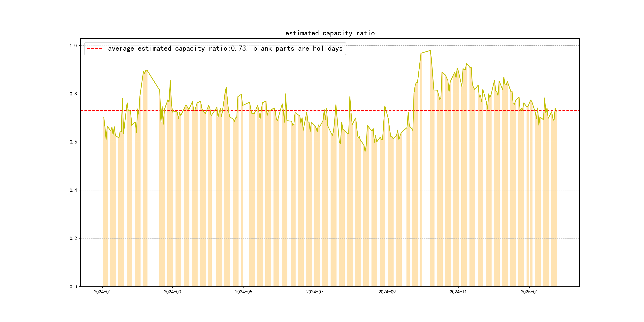The width and height of the screenshot is (644, 322).
Task: Click the 1.0 y-axis tick label
Action: point(73,46)
